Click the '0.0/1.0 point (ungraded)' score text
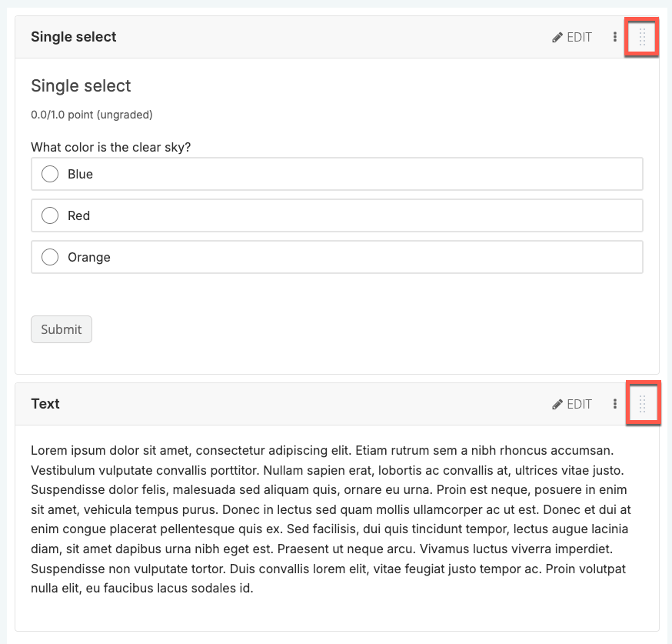This screenshot has height=644, width=672. tap(91, 115)
